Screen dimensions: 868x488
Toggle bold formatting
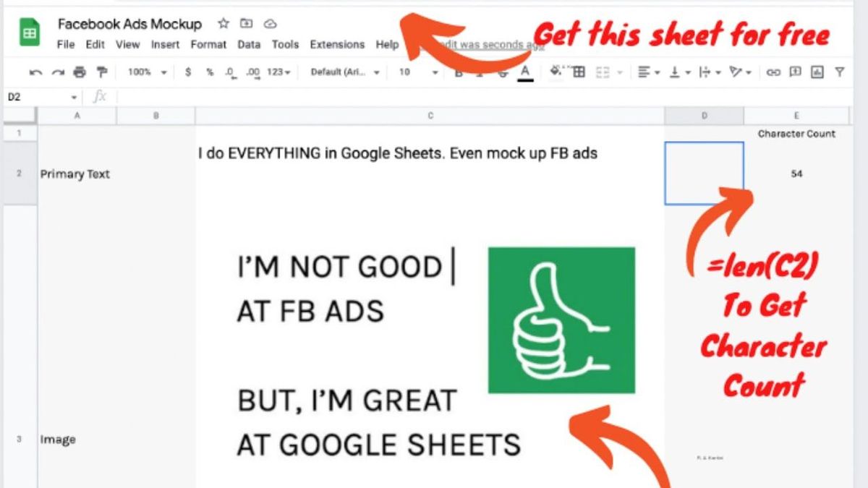coord(459,72)
